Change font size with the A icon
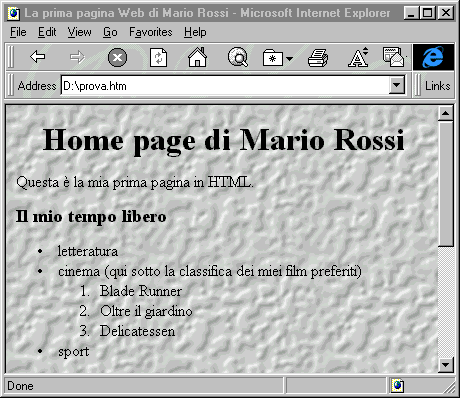This screenshot has width=460, height=398. point(358,57)
